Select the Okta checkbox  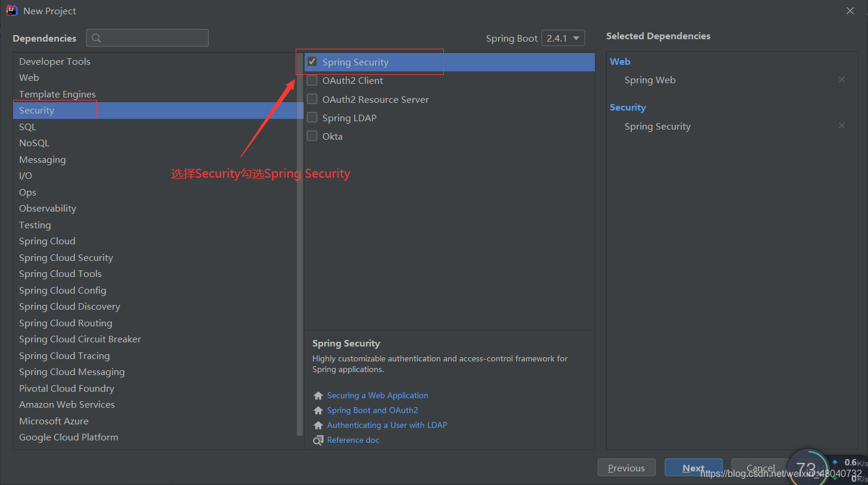pos(312,136)
